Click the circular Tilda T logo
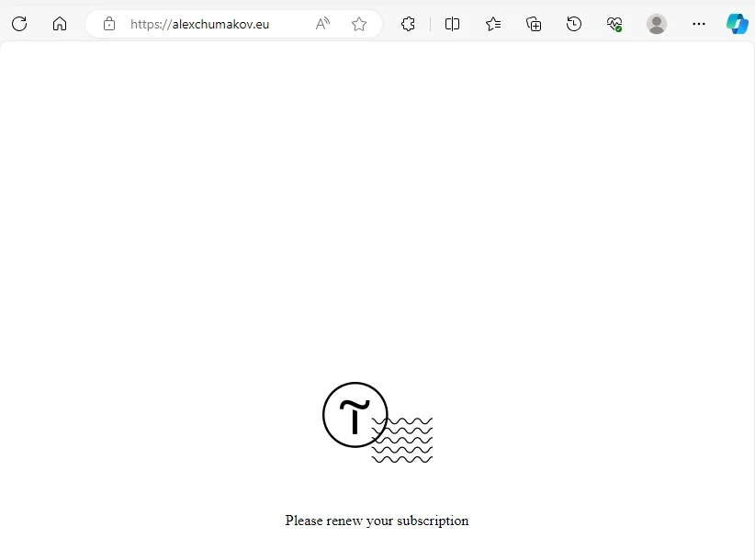Image resolution: width=755 pixels, height=560 pixels. point(355,415)
